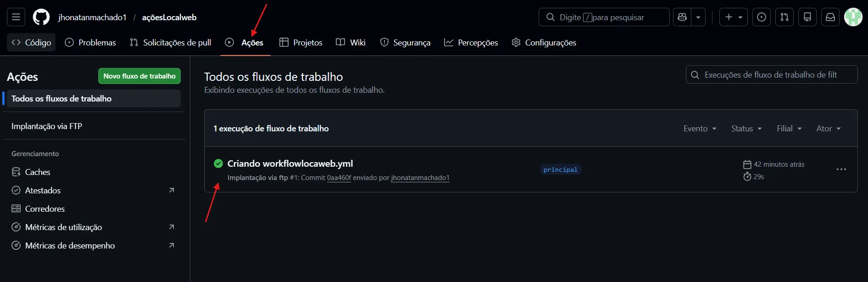The image size is (868, 282).
Task: Click the user profile avatar
Action: (x=853, y=17)
